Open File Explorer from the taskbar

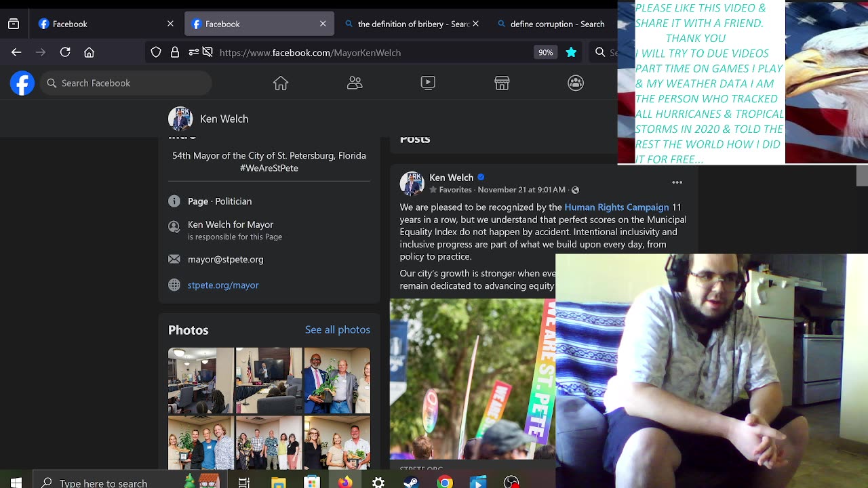point(279,482)
